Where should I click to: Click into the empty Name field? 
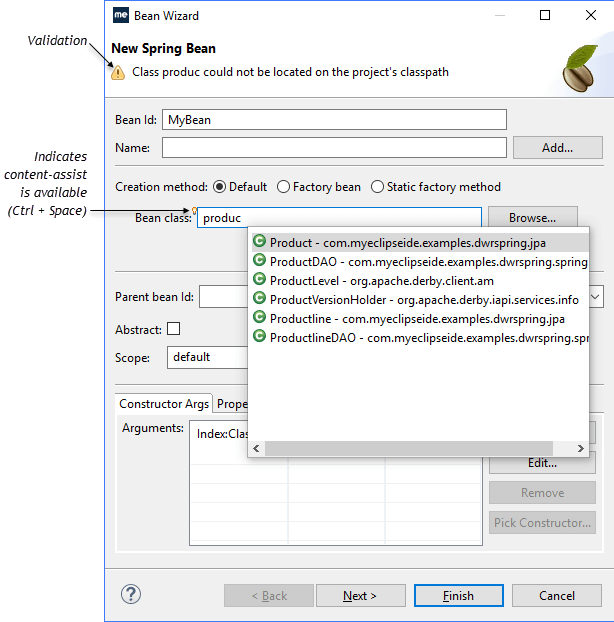[x=334, y=148]
